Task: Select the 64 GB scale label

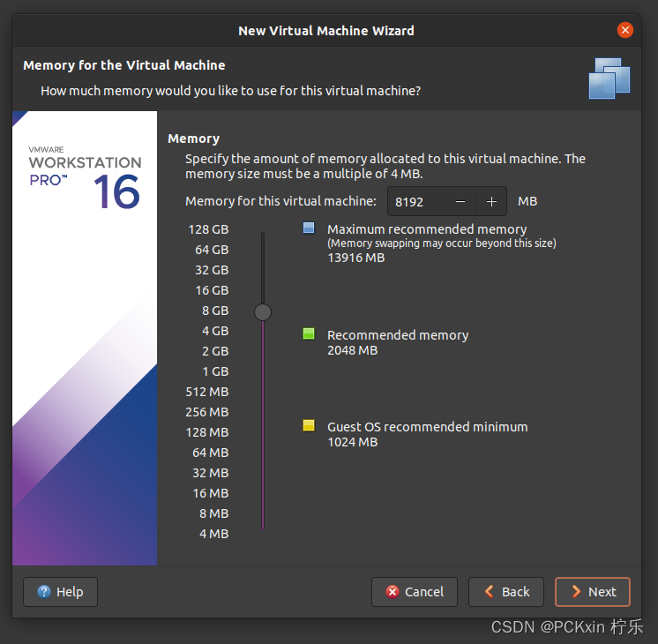Action: point(212,250)
